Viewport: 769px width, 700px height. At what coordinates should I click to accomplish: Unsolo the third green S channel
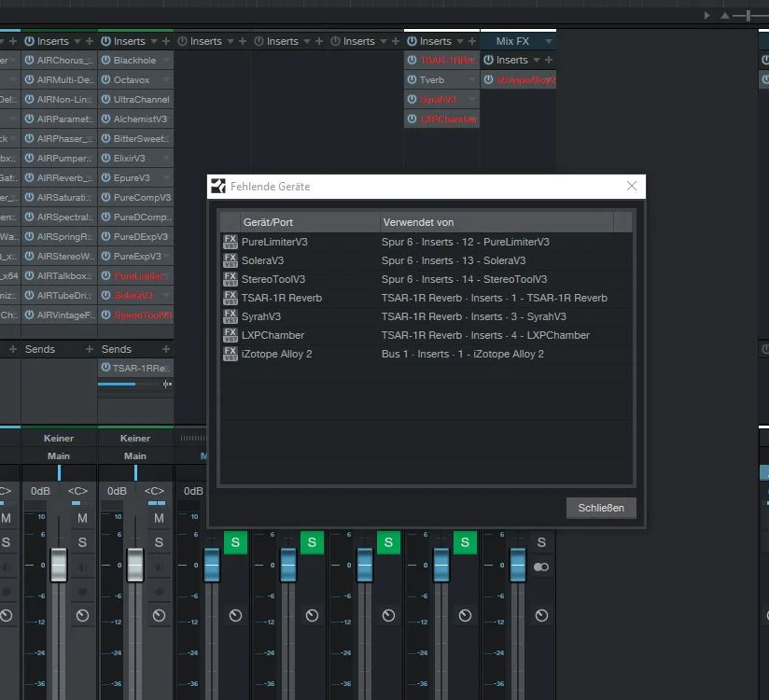388,542
